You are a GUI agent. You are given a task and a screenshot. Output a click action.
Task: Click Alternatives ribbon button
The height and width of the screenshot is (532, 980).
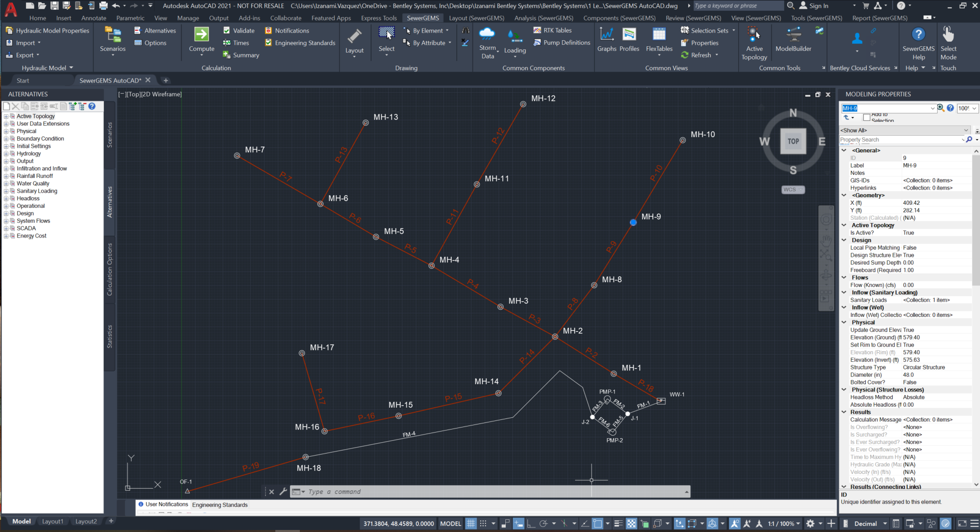tap(155, 31)
